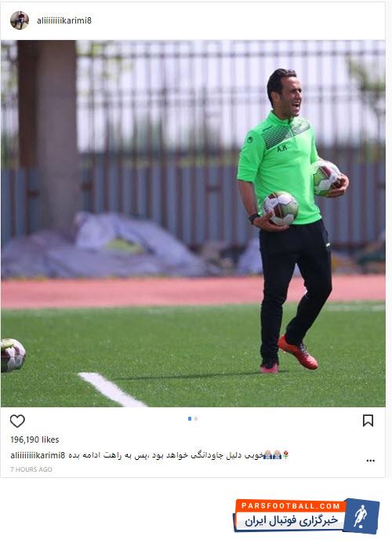Click the soccer player icon in Parsfootball logo
The width and height of the screenshot is (392, 547).
pos(360,516)
